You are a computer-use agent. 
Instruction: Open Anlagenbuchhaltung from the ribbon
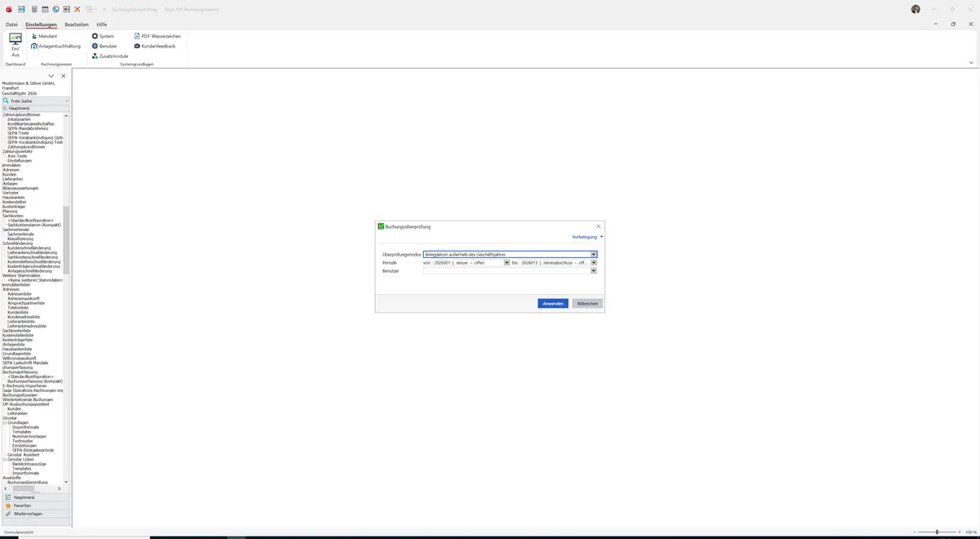56,47
